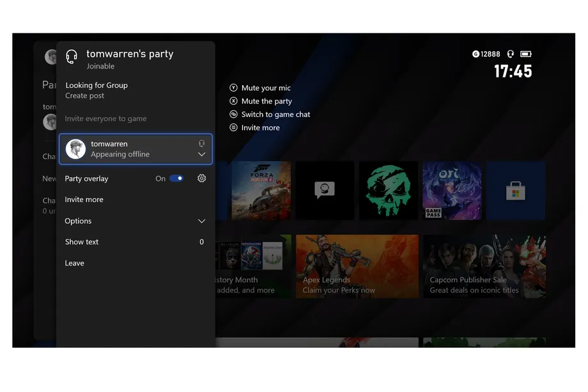Image resolution: width=588 pixels, height=392 pixels.
Task: Click the Y button Mute your mic icon
Action: pyautogui.click(x=233, y=88)
